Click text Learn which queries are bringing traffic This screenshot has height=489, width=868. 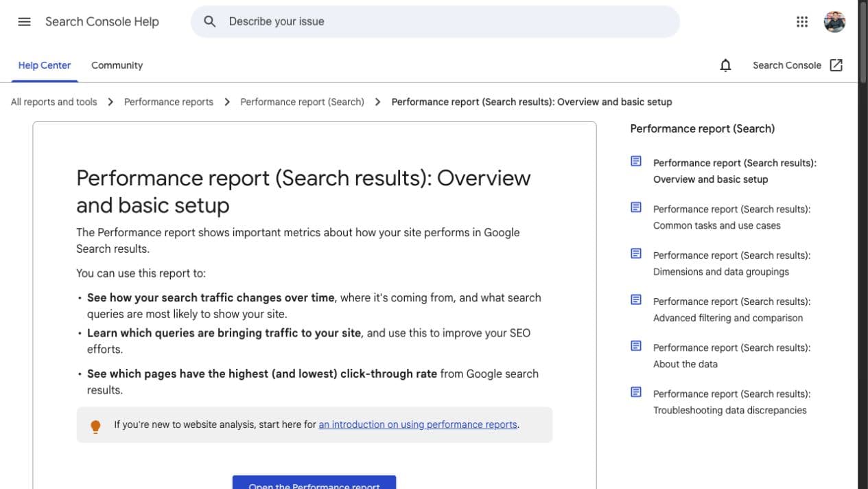[x=224, y=332]
